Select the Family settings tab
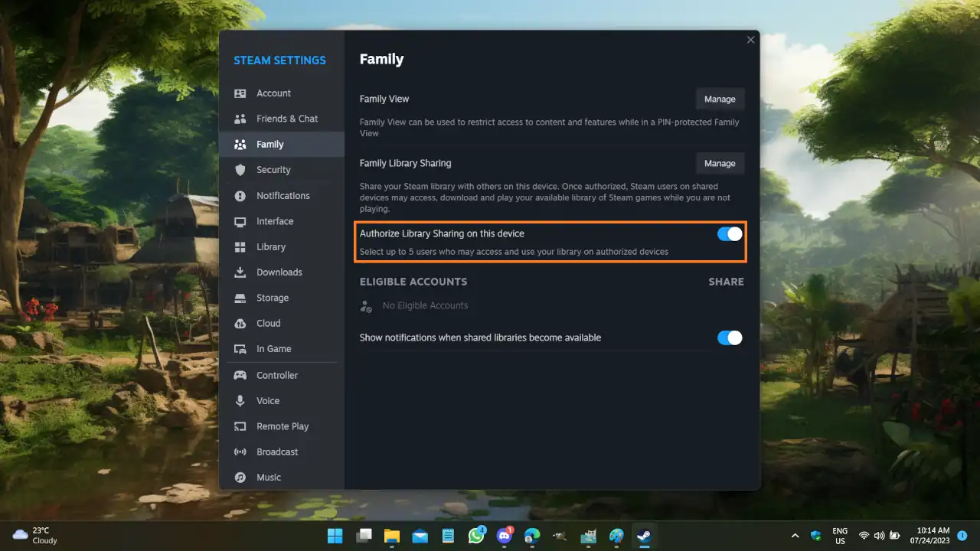Screen dimensions: 980x551 tap(282, 144)
